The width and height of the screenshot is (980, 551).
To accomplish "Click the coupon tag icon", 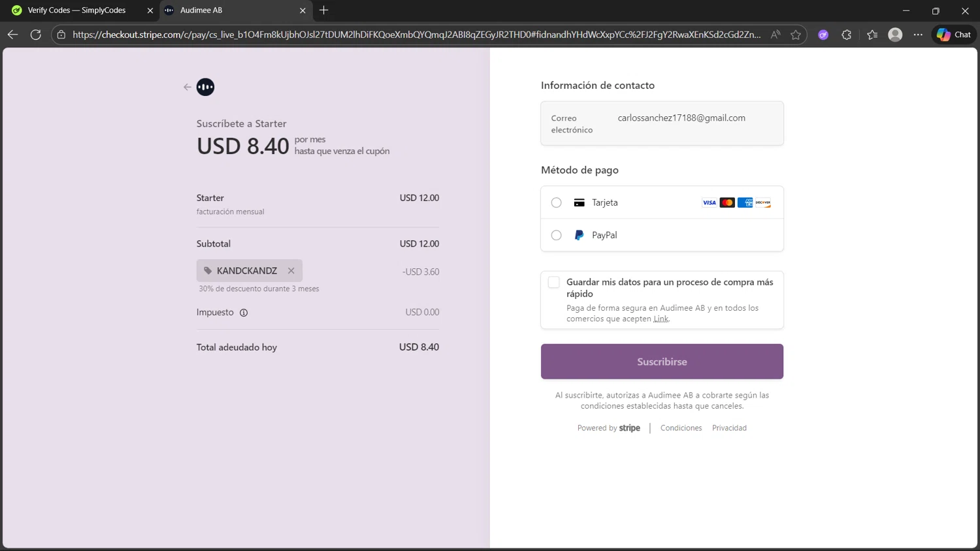I will tap(208, 270).
